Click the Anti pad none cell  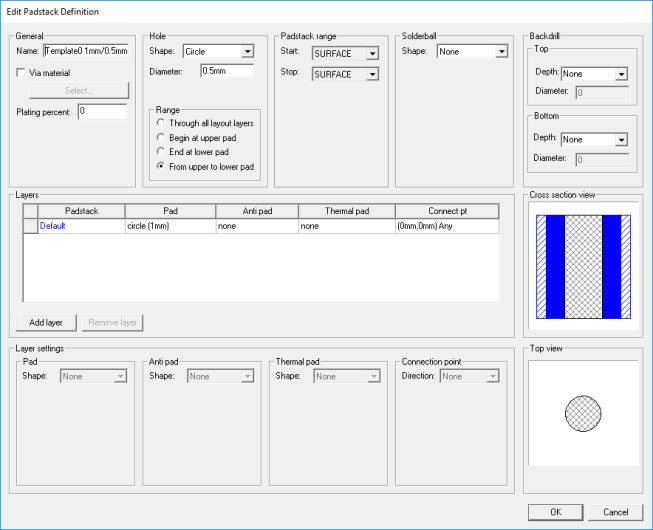click(257, 226)
